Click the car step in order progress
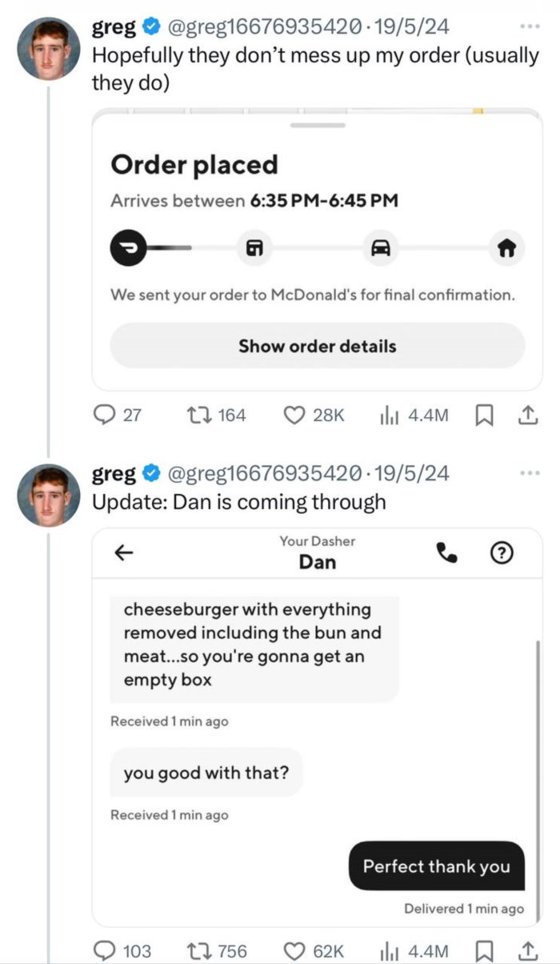This screenshot has height=964, width=560. tap(381, 247)
